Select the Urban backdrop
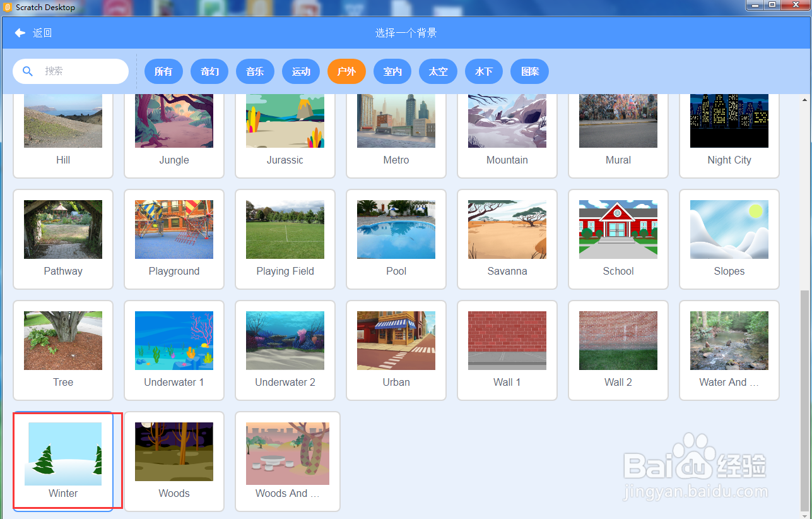This screenshot has height=519, width=812. [396, 350]
